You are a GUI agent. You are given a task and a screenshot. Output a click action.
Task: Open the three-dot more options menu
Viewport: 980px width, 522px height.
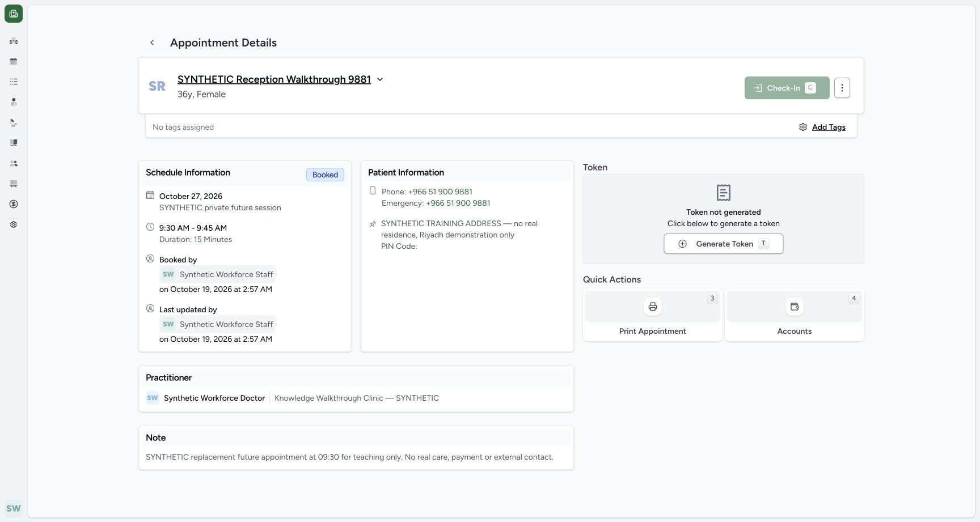click(x=842, y=88)
